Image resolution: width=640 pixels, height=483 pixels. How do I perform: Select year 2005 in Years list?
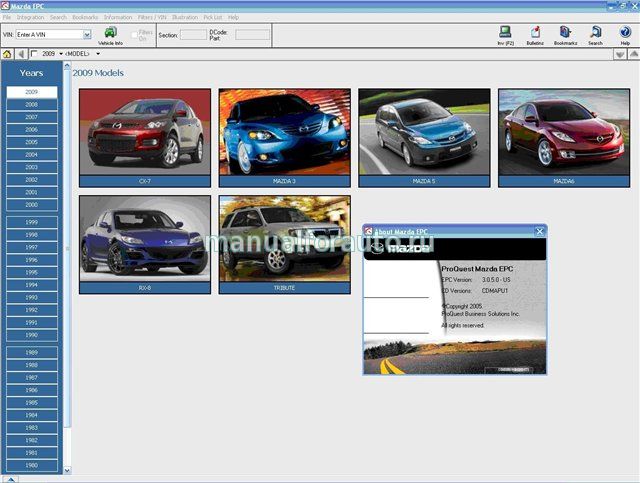tap(32, 142)
